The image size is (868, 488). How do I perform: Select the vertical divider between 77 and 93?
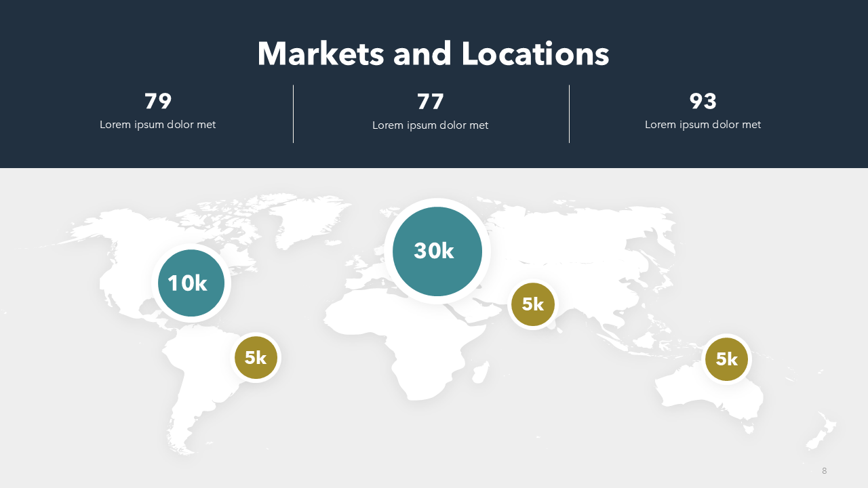click(569, 114)
